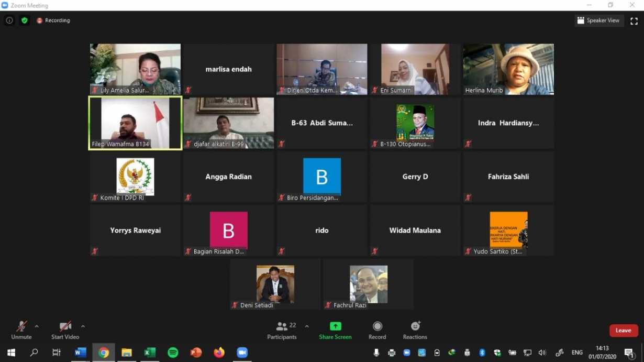Expand audio options arrow beside Unmute
This screenshot has height=362, width=644.
[x=37, y=326]
